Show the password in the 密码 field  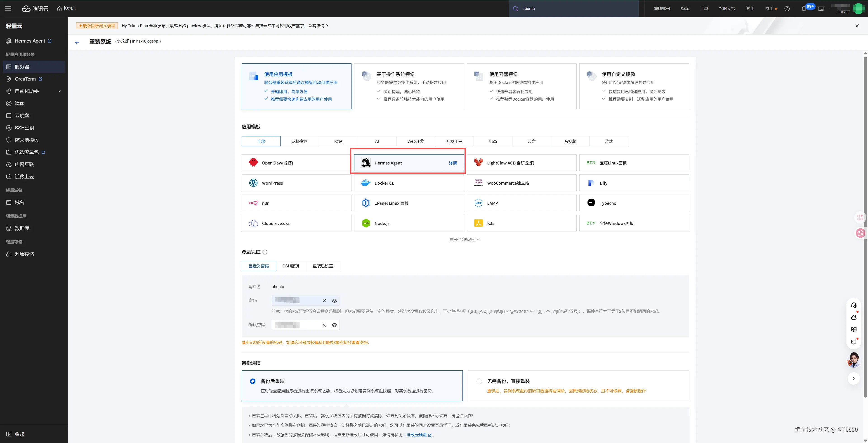(335, 301)
